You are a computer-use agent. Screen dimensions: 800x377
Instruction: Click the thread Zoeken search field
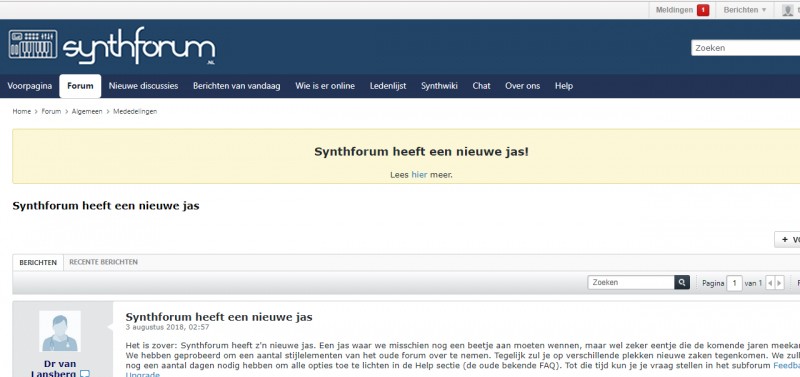(x=631, y=282)
